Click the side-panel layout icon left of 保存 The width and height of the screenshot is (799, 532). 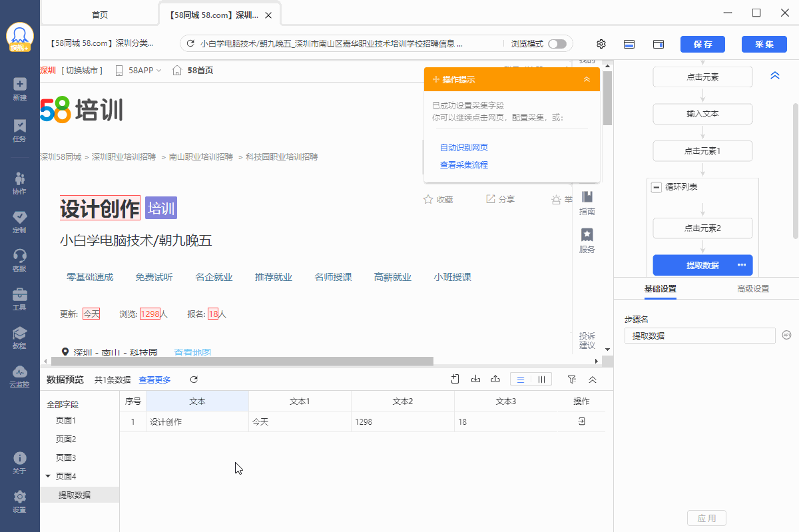[659, 44]
